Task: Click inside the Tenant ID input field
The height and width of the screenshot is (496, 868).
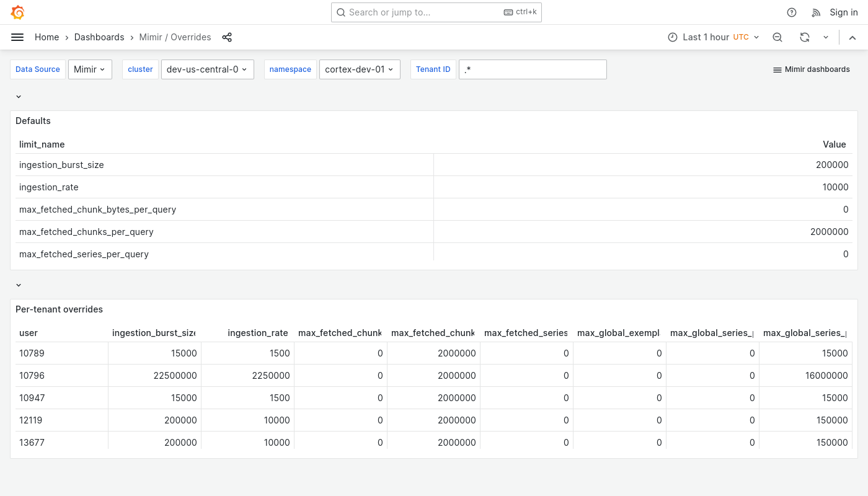Action: click(533, 69)
